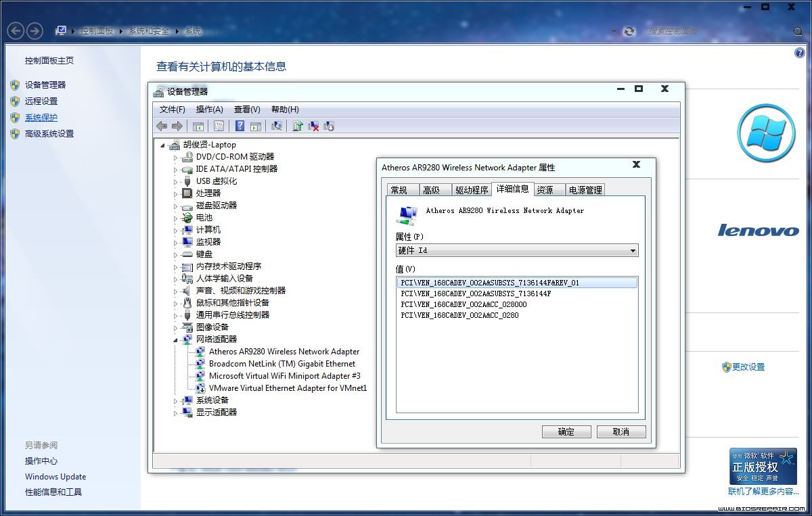Click the Control Panel help question-mark icon
Image resolution: width=812 pixels, height=516 pixels.
point(800,53)
